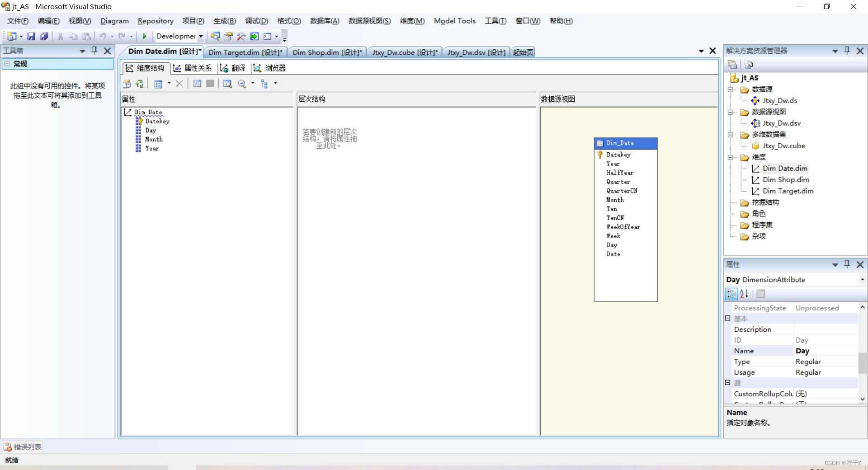Image resolution: width=868 pixels, height=470 pixels.
Task: Click the Process (green refresh arrows) dimension icon
Action: [x=140, y=84]
